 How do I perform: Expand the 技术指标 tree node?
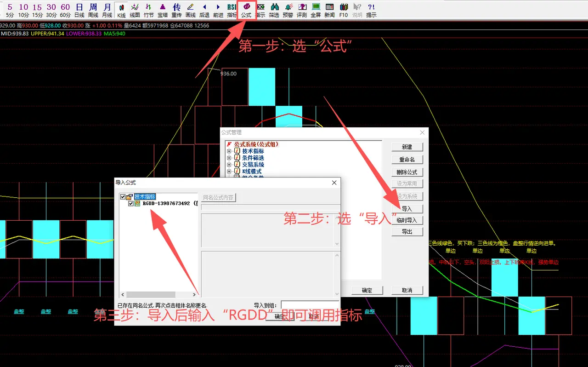coord(229,151)
